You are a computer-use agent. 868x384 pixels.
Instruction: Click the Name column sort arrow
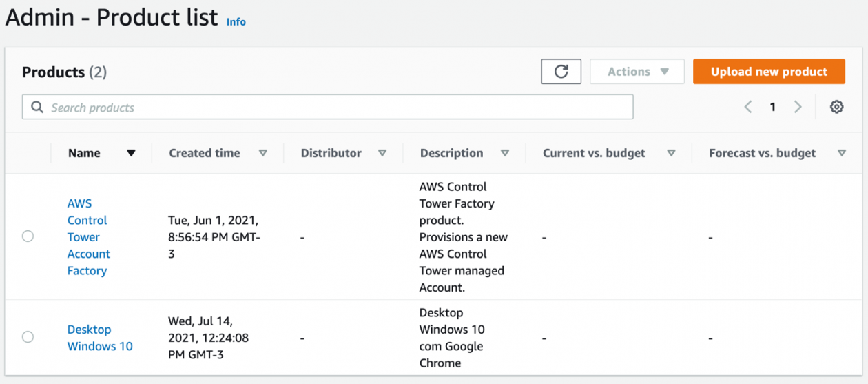(131, 153)
